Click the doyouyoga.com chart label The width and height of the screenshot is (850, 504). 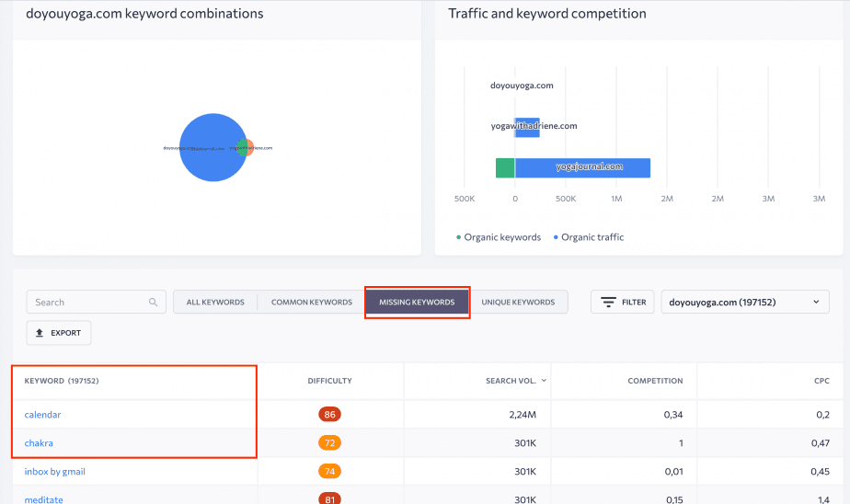click(x=522, y=86)
